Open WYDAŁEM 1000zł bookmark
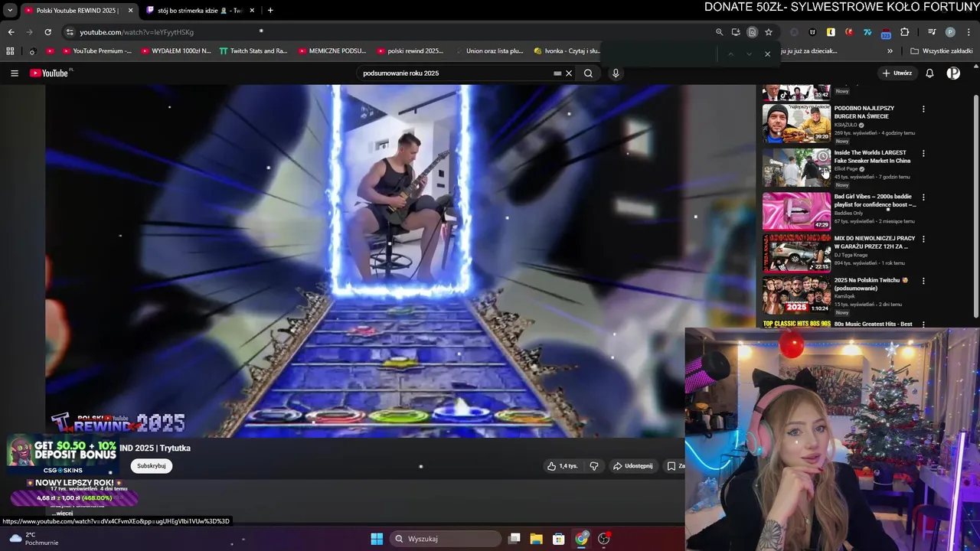Viewport: 980px width, 551px height. click(176, 51)
